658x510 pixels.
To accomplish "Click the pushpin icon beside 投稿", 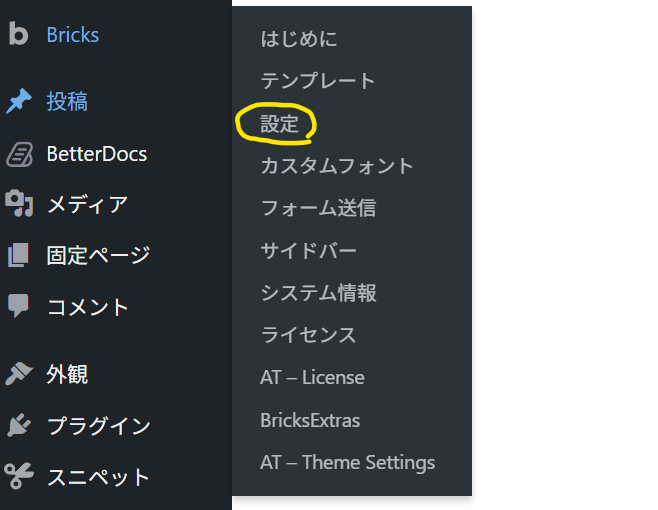I will click(18, 101).
